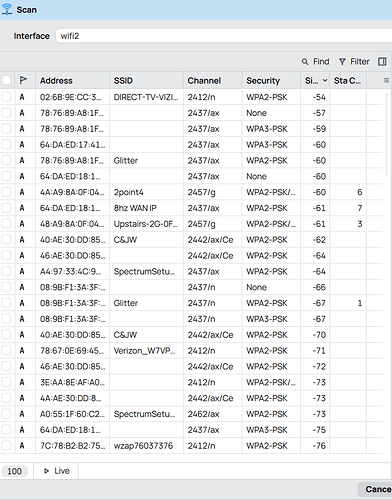Select address A4:97:33:4C:9...

[x=70, y=271]
